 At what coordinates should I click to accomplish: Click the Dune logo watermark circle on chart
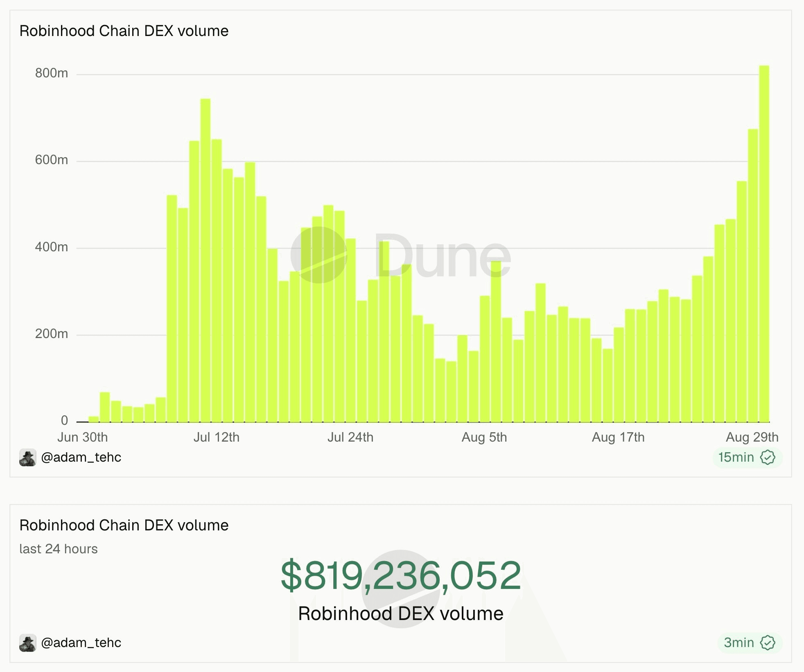[x=319, y=255]
